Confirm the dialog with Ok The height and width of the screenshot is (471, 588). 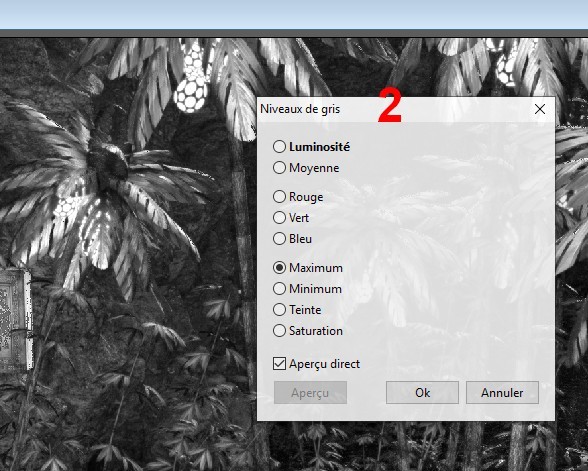point(422,393)
